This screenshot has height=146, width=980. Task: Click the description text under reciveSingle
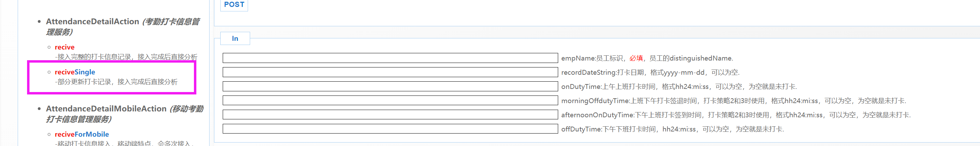[117, 82]
